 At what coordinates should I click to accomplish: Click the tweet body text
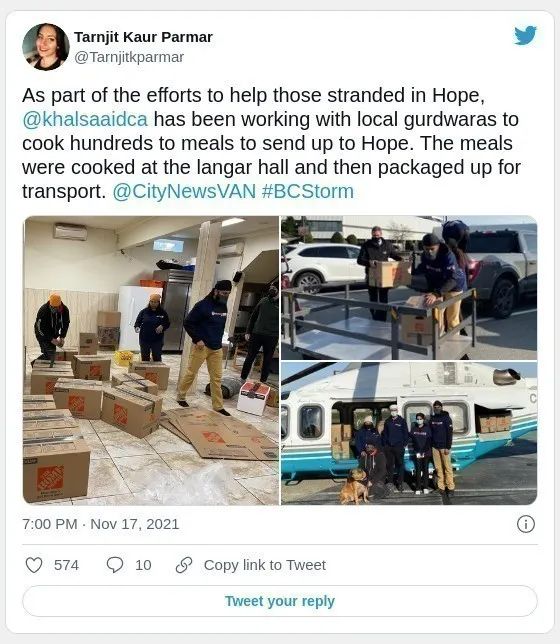[271, 143]
